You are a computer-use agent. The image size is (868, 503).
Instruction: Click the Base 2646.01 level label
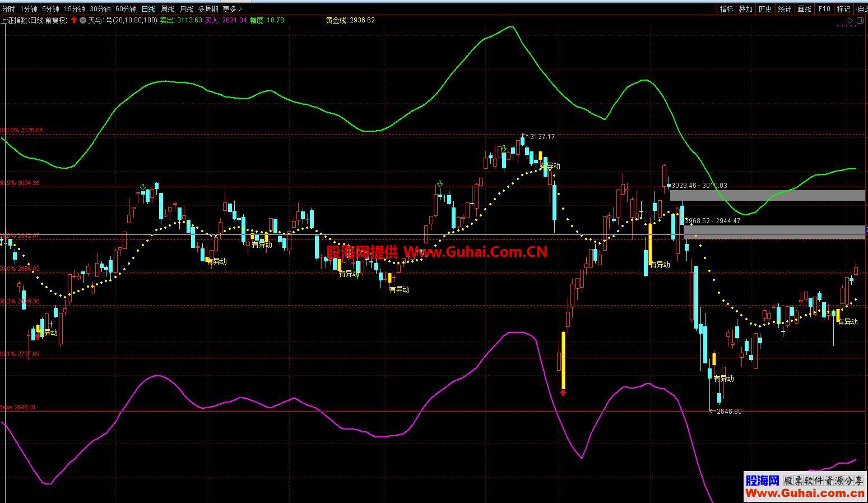(x=18, y=408)
